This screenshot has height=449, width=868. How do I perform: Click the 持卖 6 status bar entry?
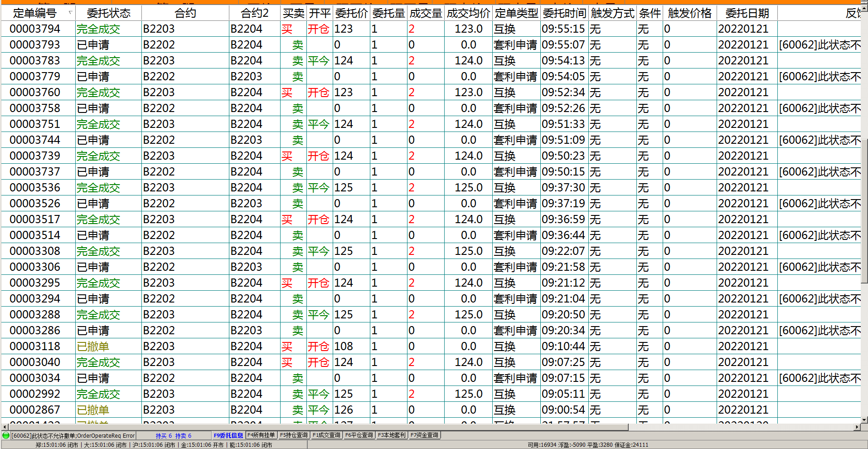183,436
